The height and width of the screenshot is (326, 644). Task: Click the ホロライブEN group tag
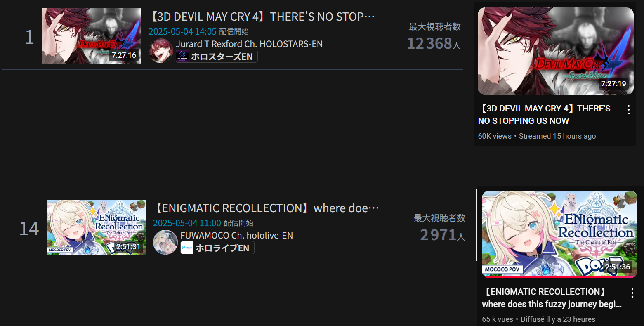[217, 248]
